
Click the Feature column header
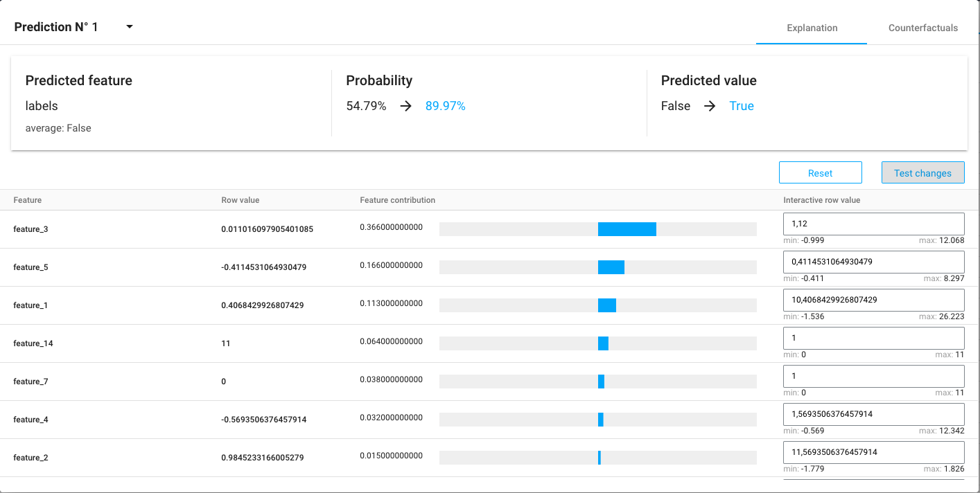(27, 200)
